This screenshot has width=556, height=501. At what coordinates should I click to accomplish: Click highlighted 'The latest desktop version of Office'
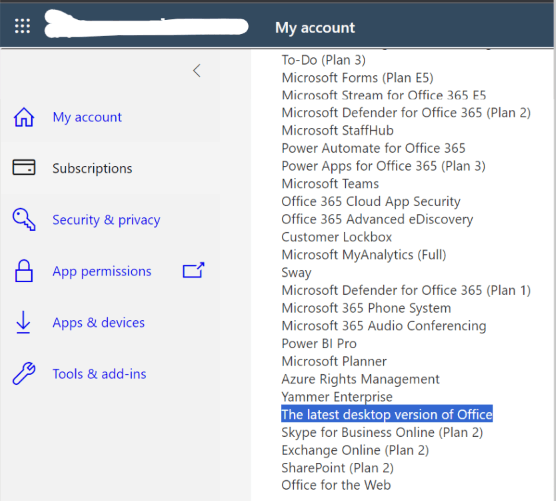(387, 414)
